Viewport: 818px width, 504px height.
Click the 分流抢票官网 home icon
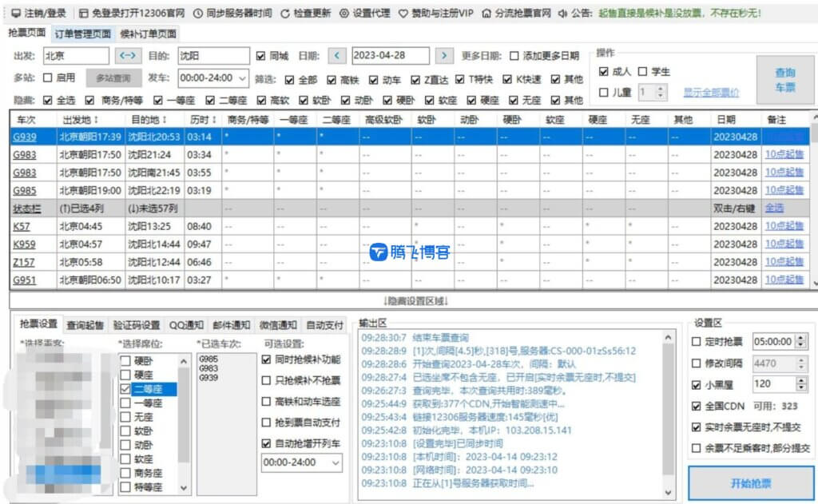[486, 12]
